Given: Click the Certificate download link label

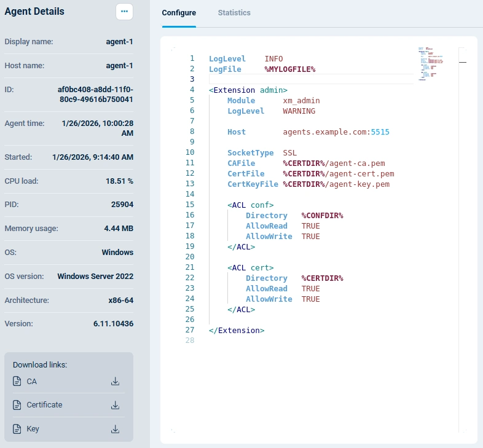Looking at the screenshot, I should pyautogui.click(x=44, y=405).
